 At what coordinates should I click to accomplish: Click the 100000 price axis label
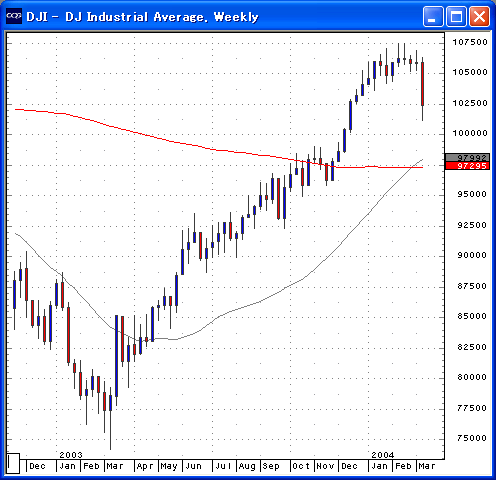[x=470, y=133]
